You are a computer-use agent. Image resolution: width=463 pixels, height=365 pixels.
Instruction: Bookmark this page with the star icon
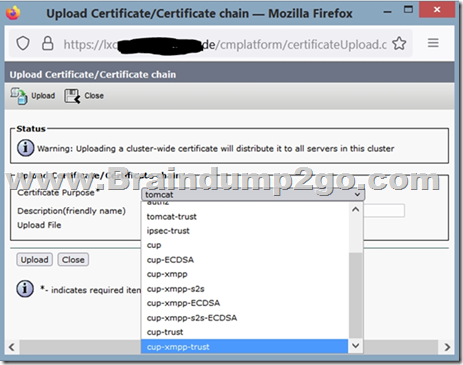(399, 43)
